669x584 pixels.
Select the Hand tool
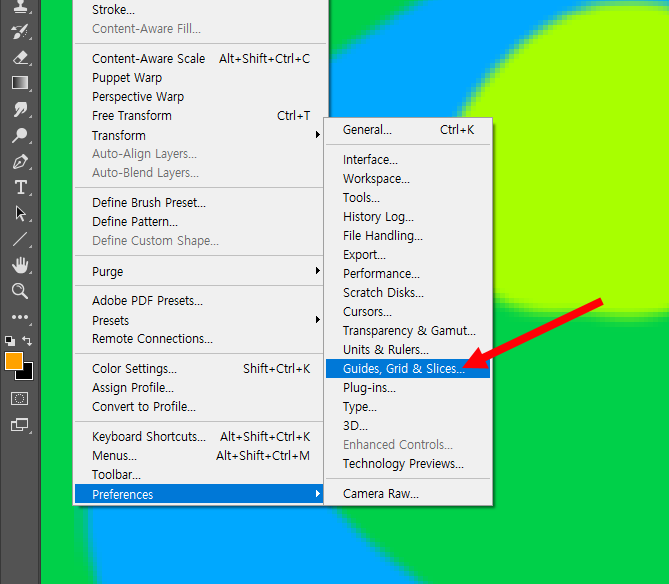[20, 265]
